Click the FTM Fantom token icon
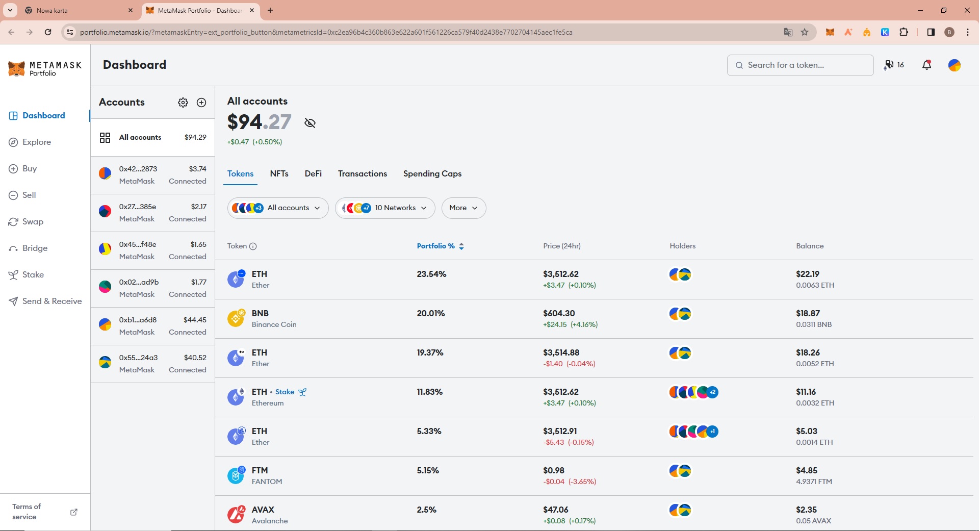 click(x=236, y=475)
